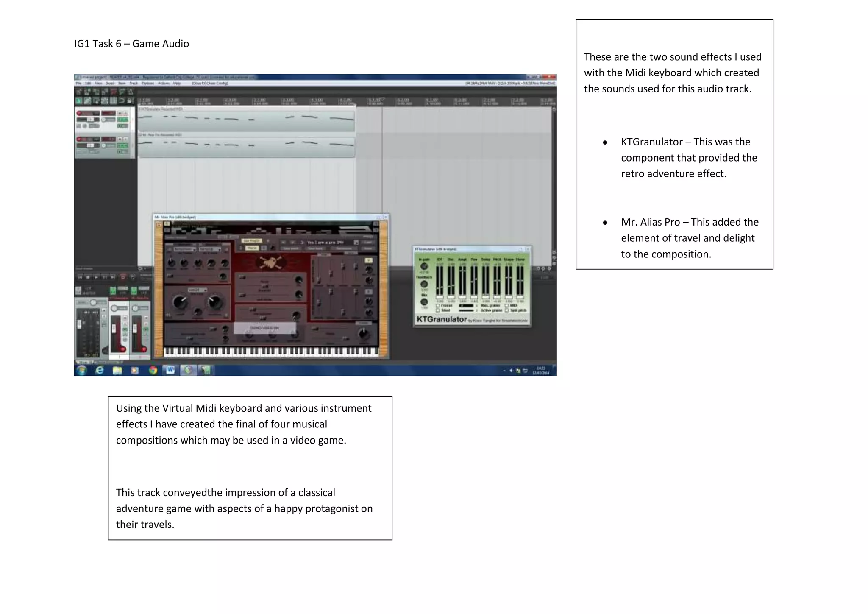Viewport: 868px width, 614px height.
Task: Arm record on the first track
Action: coord(79,113)
